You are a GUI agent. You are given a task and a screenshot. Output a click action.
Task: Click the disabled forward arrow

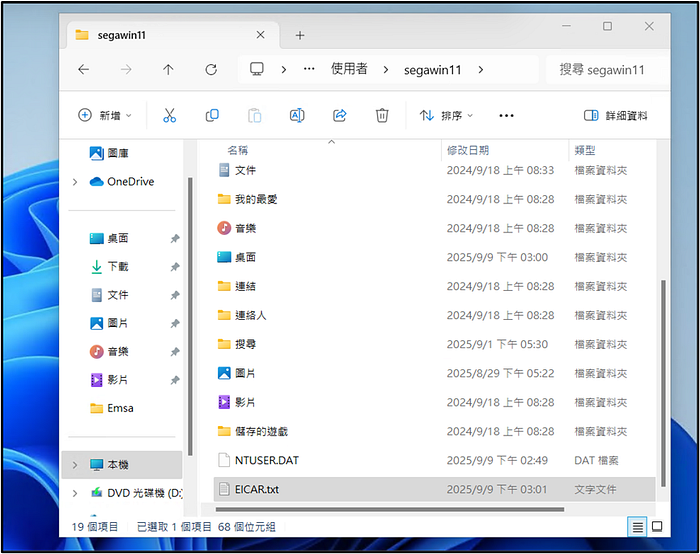point(126,69)
